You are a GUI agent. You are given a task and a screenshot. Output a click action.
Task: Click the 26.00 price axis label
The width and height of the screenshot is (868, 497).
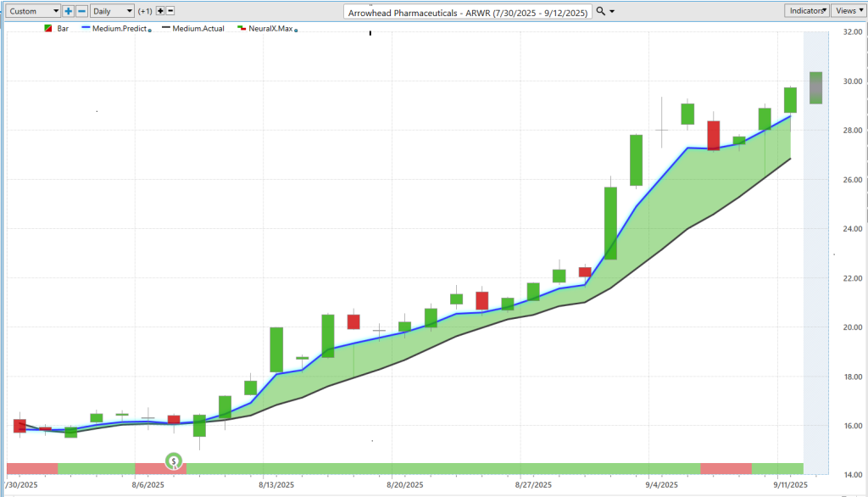pos(853,180)
